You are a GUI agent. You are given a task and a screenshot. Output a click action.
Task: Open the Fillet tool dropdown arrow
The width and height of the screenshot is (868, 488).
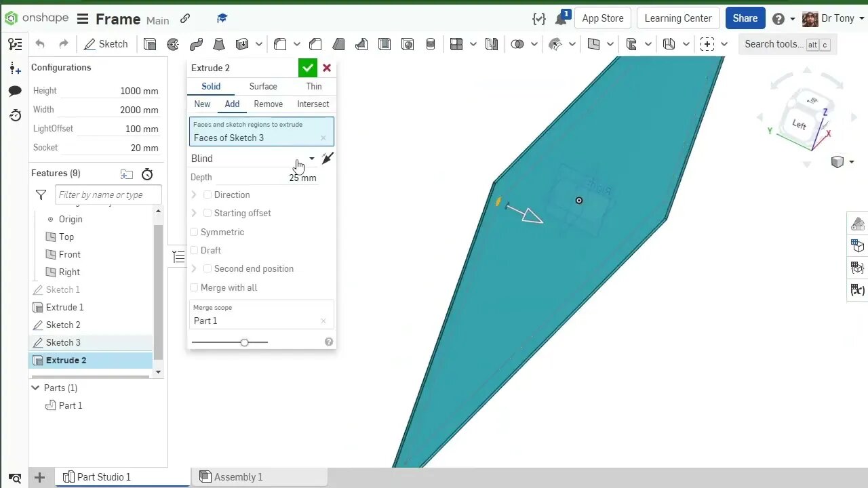[x=297, y=44]
